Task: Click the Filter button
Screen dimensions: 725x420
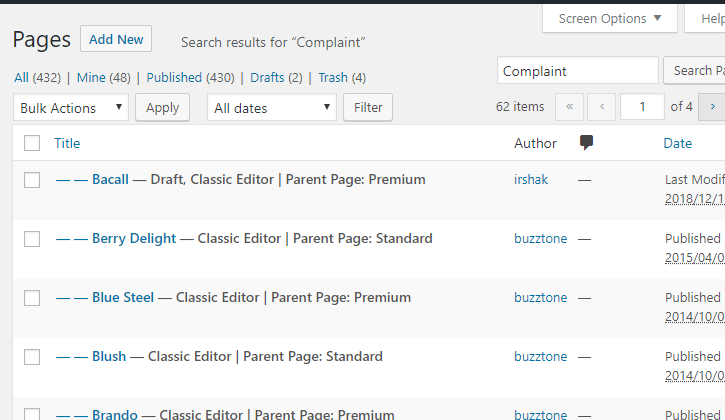Action: click(368, 108)
